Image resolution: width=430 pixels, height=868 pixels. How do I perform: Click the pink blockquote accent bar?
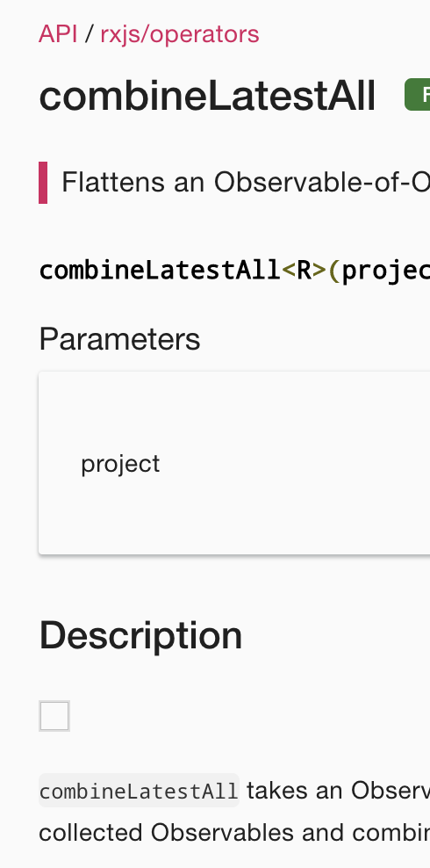(43, 183)
